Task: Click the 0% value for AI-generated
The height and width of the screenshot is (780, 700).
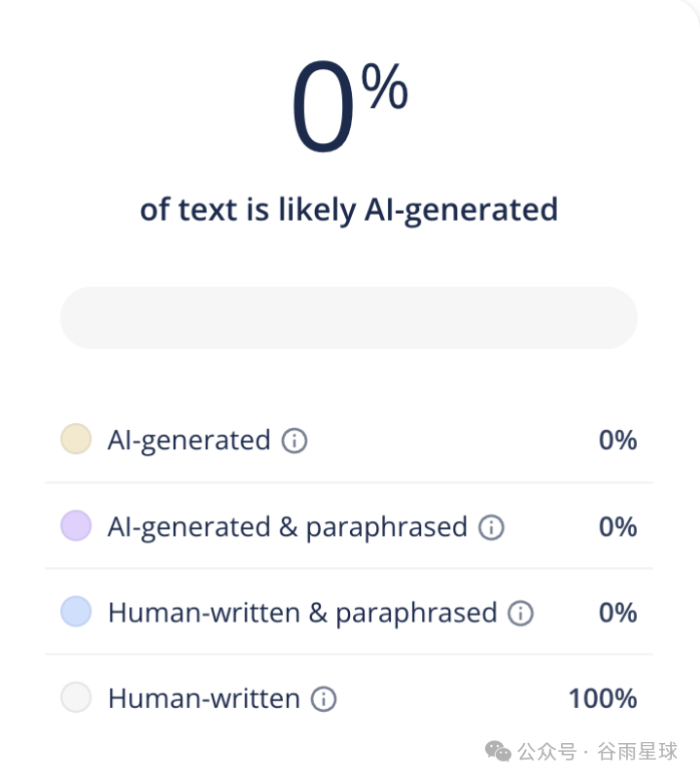Action: pyautogui.click(x=618, y=441)
